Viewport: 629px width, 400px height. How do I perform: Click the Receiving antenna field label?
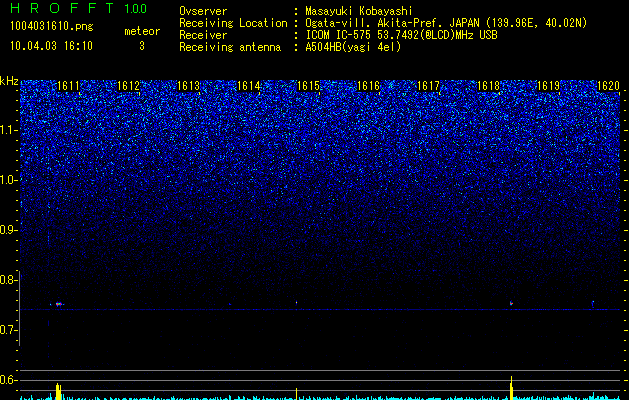pos(230,47)
